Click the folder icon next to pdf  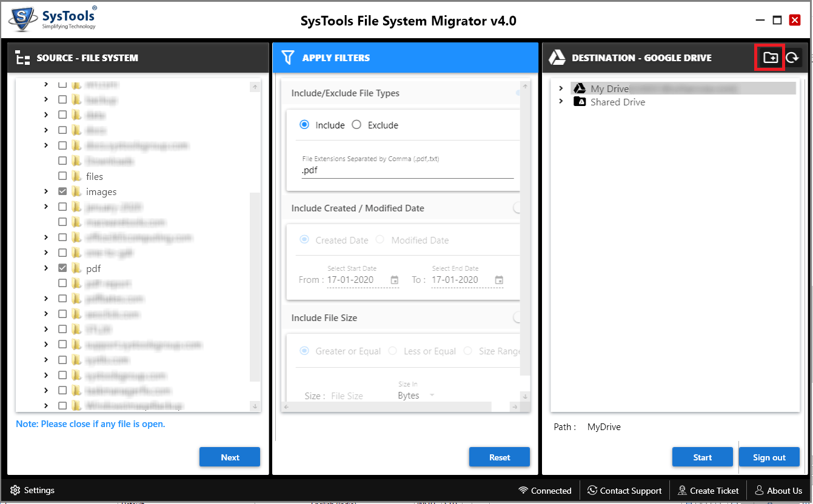coord(76,268)
